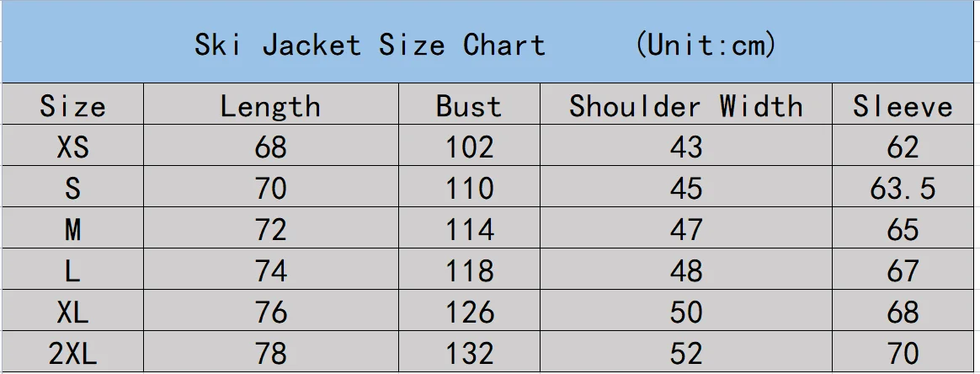The image size is (980, 374).
Task: Click the Bust value 126 cell
Action: (468, 313)
